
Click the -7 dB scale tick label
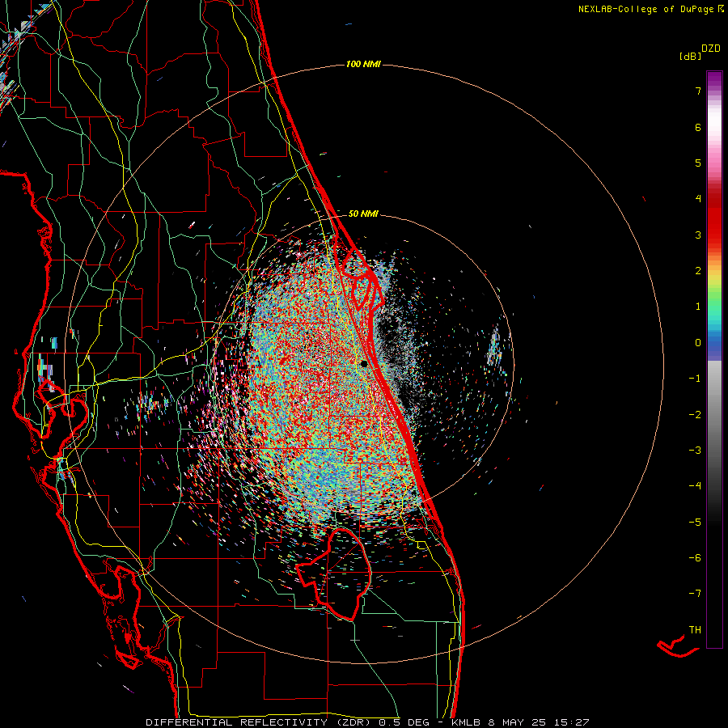[695, 594]
